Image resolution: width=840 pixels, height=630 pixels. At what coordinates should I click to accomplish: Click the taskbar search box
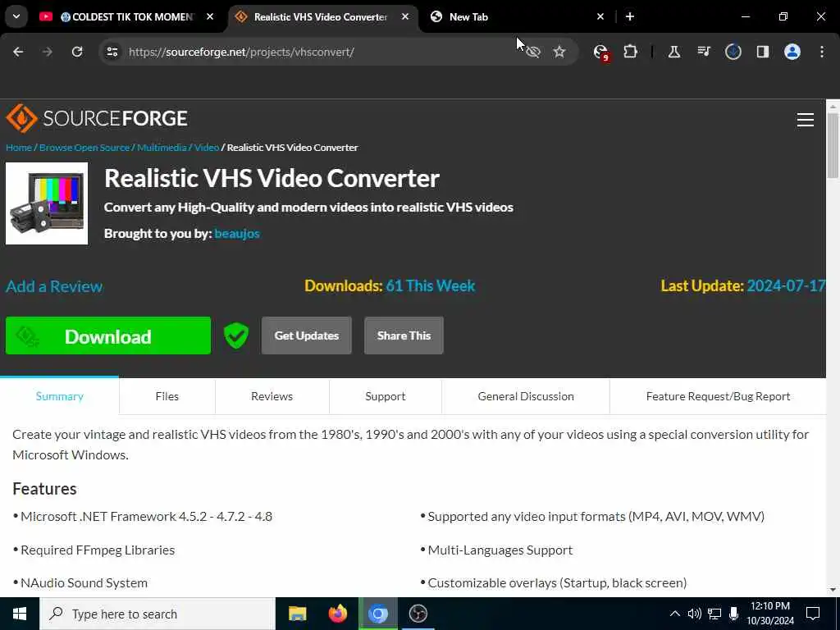157,614
